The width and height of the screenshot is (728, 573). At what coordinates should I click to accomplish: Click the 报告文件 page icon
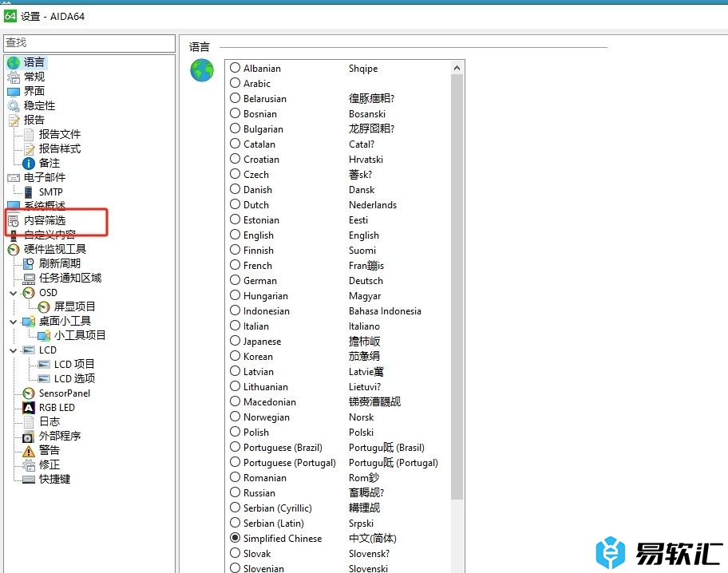point(29,135)
